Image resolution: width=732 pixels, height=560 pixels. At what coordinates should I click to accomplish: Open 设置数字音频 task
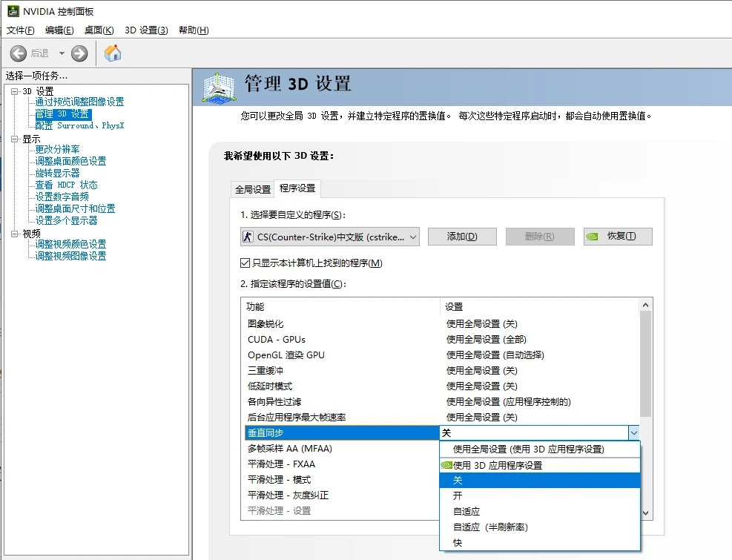62,197
